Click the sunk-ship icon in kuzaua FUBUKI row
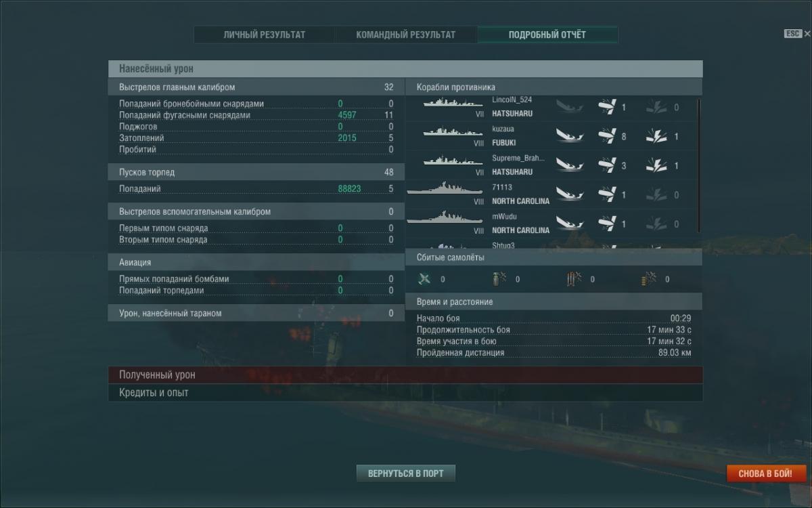The image size is (812, 508). tap(570, 136)
